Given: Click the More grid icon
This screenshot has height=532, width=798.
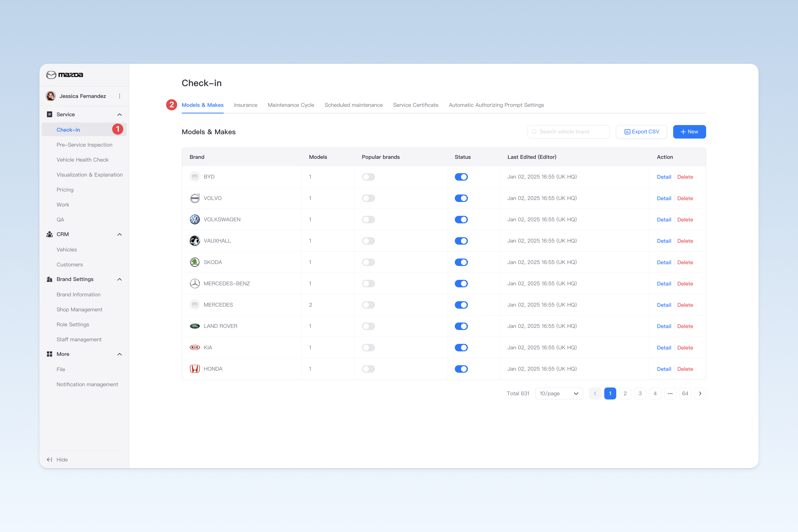Looking at the screenshot, I should click(x=49, y=354).
